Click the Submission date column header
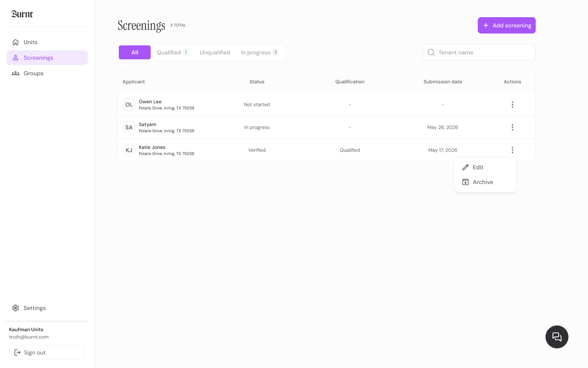Image resolution: width=588 pixels, height=368 pixels. click(x=443, y=82)
